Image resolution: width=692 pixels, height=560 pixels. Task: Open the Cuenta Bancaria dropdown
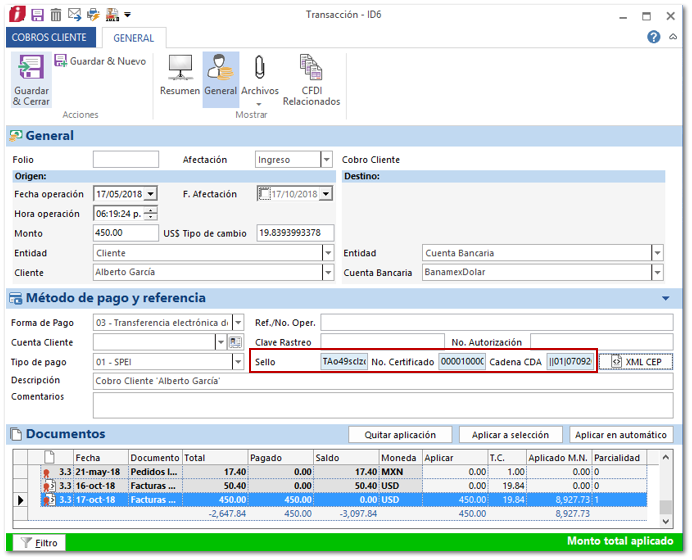click(657, 273)
